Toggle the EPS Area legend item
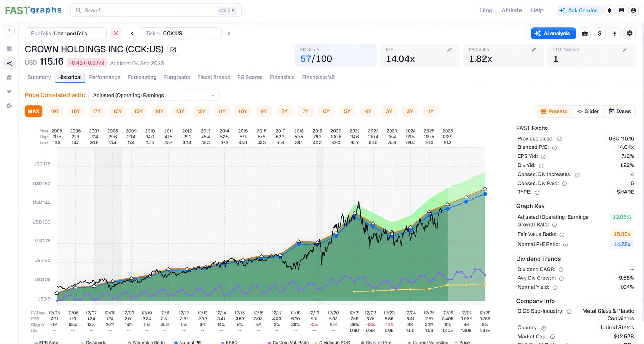 pyautogui.click(x=46, y=342)
